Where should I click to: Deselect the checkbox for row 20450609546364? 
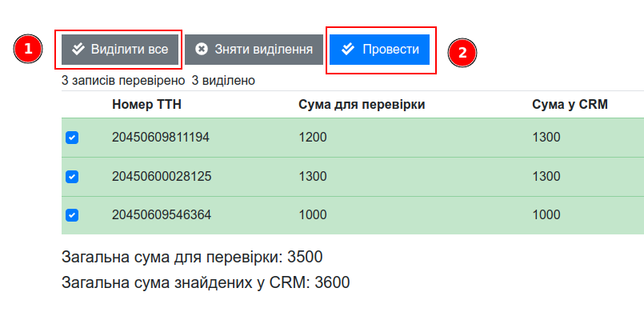[x=72, y=214]
